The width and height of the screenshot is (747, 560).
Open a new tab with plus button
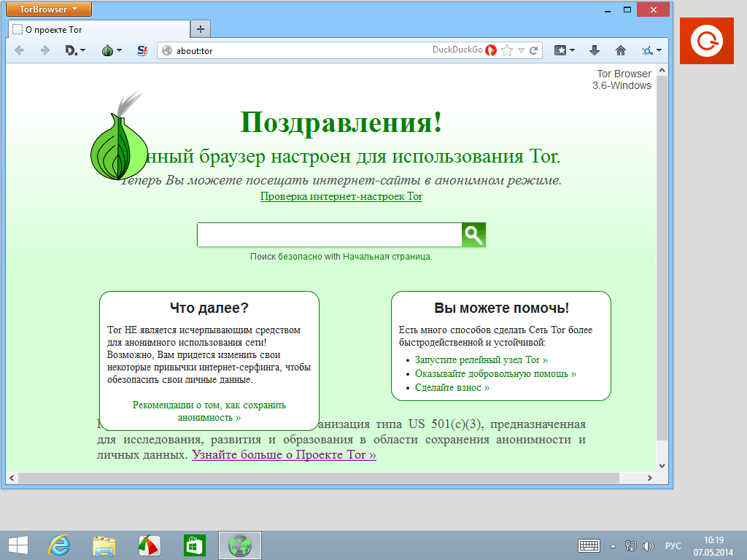201,29
